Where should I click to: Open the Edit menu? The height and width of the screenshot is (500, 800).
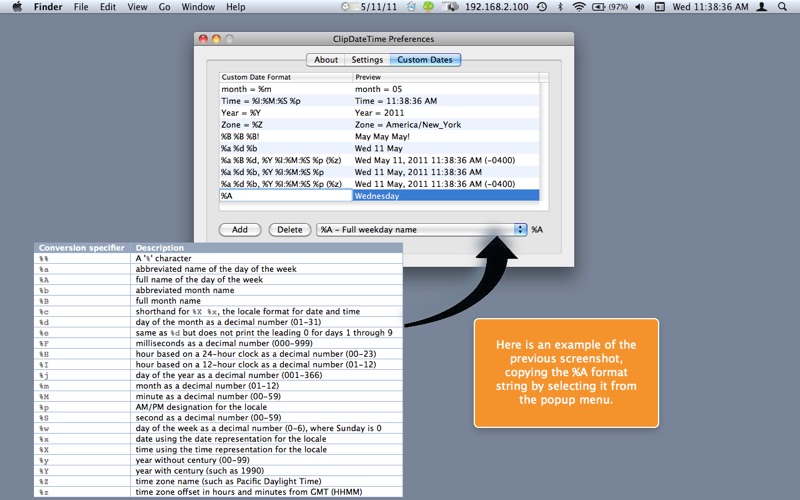coord(108,7)
